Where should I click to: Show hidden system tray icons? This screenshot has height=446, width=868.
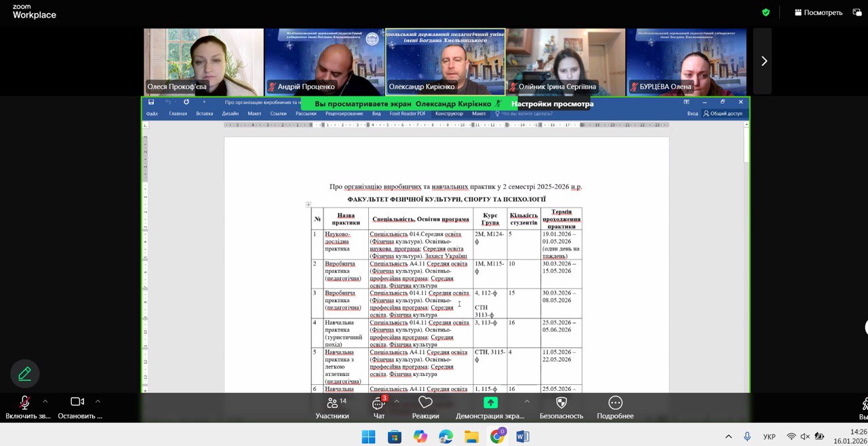(728, 436)
